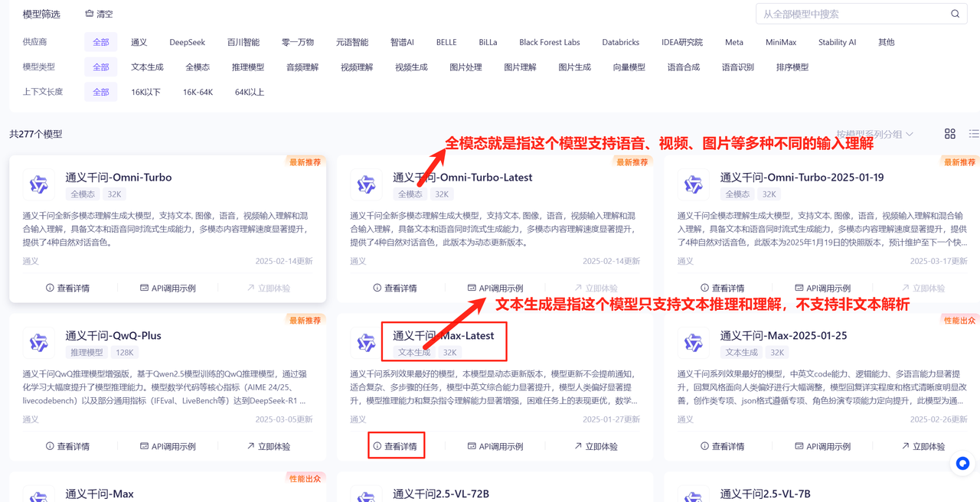The height and width of the screenshot is (502, 980).
Task: Open API调用示例 for 通义千问-Max-Latest
Action: 495,446
